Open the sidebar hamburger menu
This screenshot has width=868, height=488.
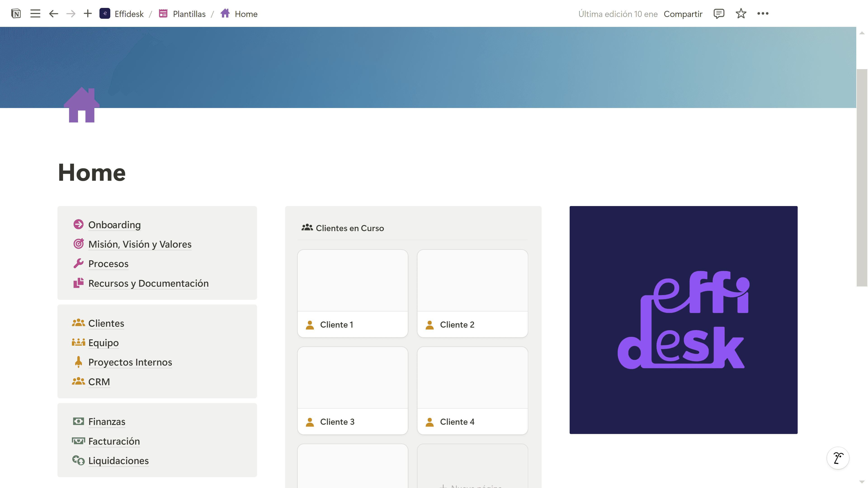[x=35, y=14]
